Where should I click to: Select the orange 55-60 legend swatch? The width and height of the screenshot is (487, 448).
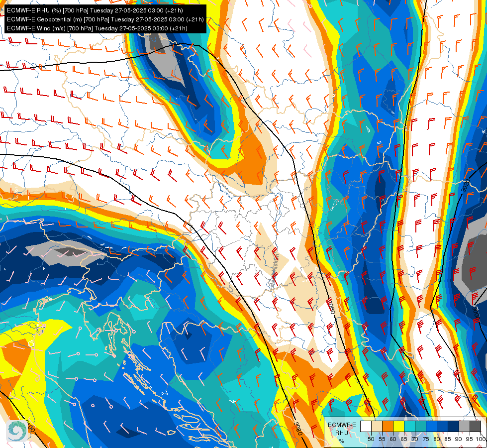click(388, 427)
